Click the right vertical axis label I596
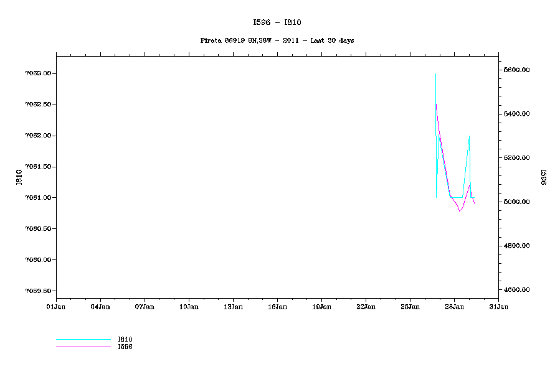The image size is (555, 392). click(x=543, y=177)
